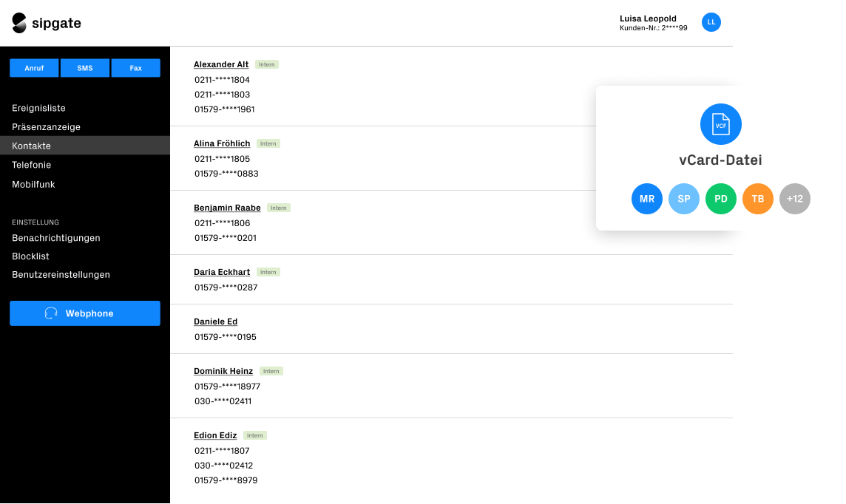
Task: Navigate to Mobilfunk
Action: [x=33, y=184]
